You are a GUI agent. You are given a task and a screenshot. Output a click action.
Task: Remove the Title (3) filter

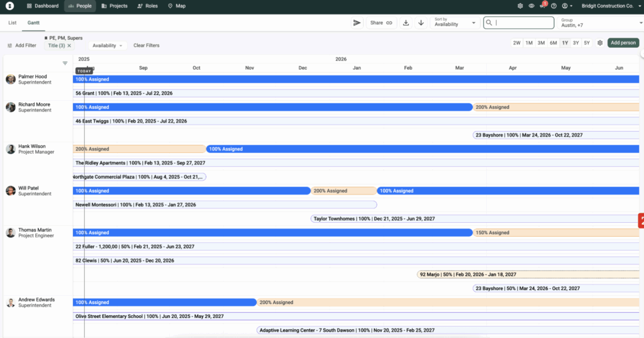click(69, 46)
